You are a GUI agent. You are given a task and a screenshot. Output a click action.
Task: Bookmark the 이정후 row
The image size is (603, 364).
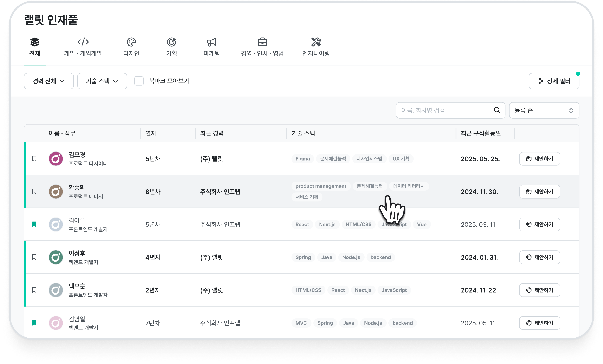pos(34,257)
